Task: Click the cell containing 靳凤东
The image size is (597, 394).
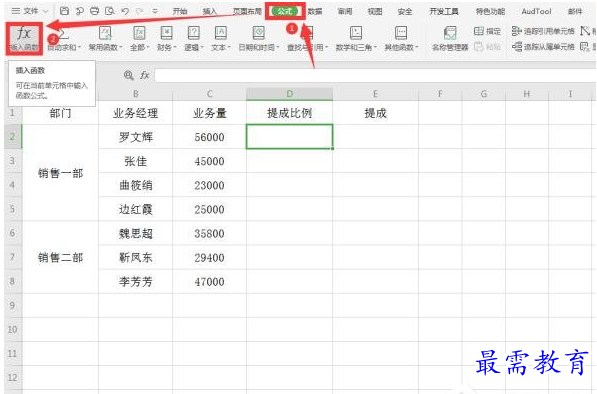Action: (x=136, y=257)
